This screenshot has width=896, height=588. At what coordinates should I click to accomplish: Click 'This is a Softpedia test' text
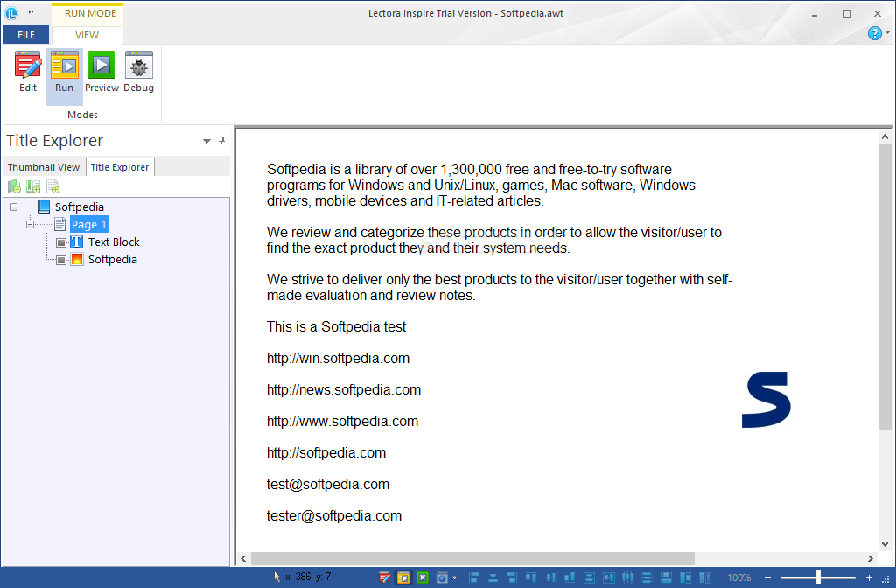point(336,327)
